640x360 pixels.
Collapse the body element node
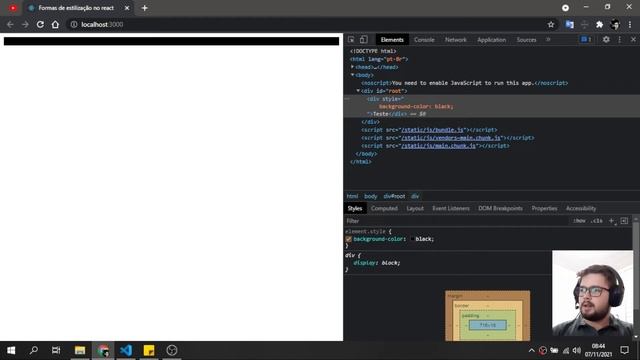352,75
